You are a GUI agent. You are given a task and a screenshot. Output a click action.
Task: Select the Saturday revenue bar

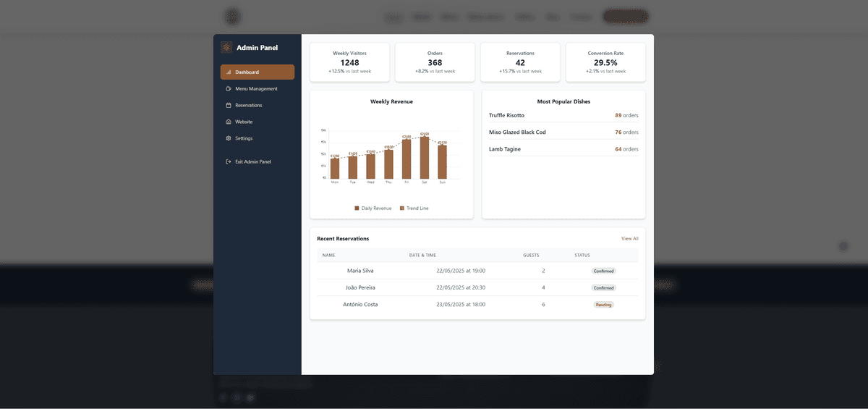[425, 158]
